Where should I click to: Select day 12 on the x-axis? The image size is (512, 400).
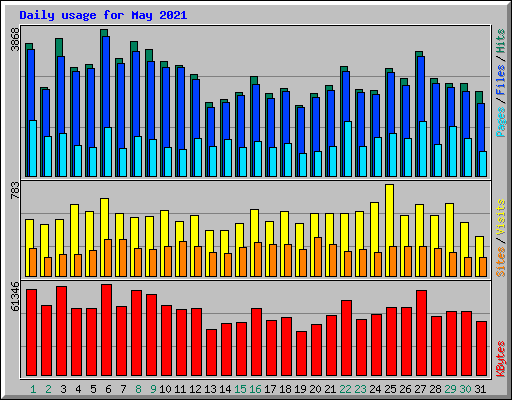(x=195, y=389)
